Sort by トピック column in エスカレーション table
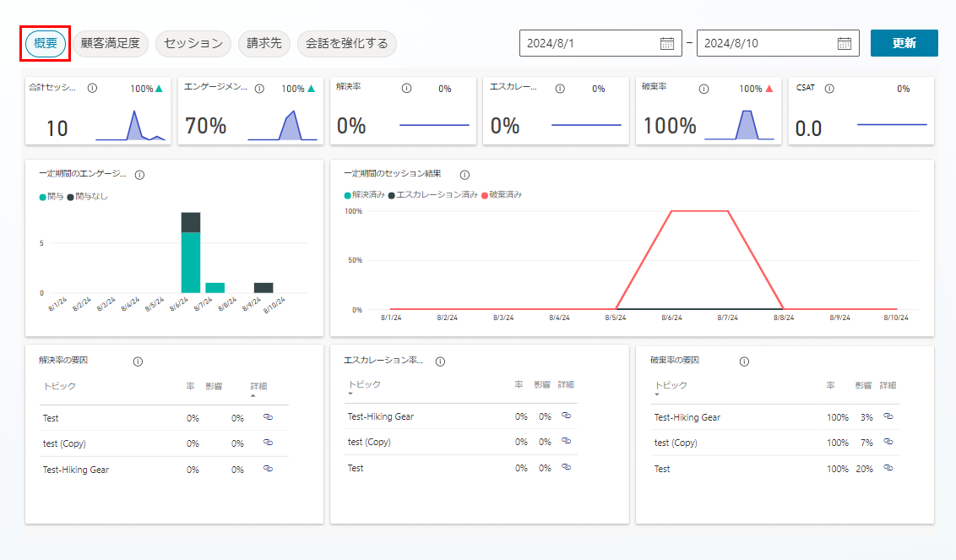 pyautogui.click(x=364, y=384)
